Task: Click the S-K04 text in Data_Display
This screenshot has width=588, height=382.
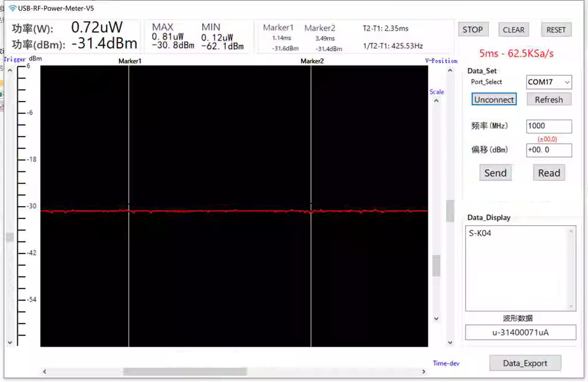Action: [479, 233]
